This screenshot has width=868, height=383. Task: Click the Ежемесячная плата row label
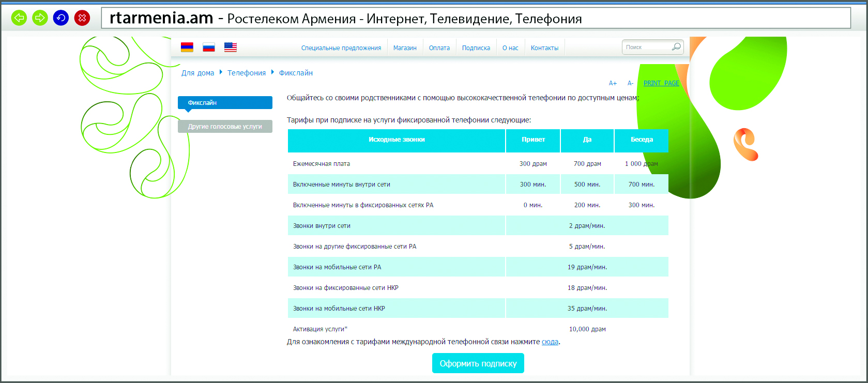(322, 164)
